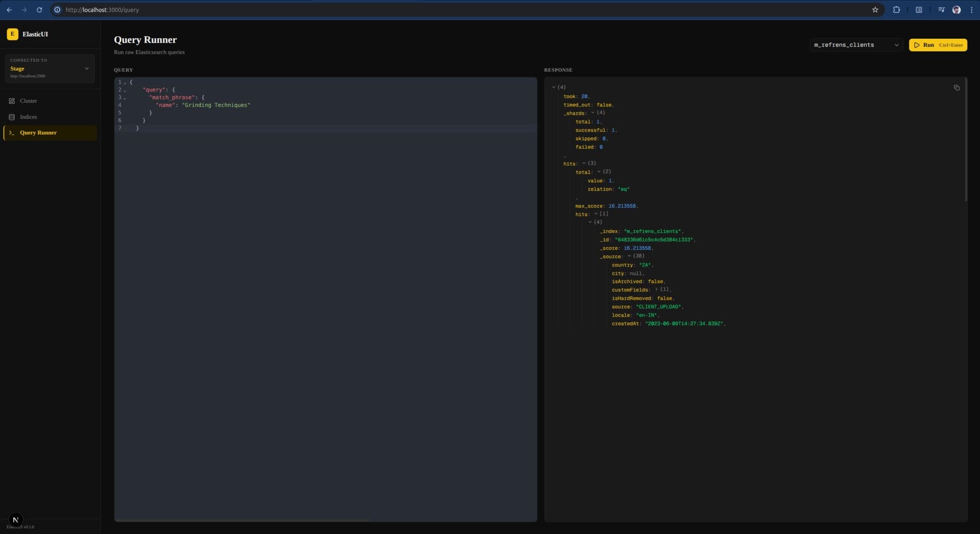Click the yellow ElasticUI logo
This screenshot has height=534, width=980.
tap(12, 34)
